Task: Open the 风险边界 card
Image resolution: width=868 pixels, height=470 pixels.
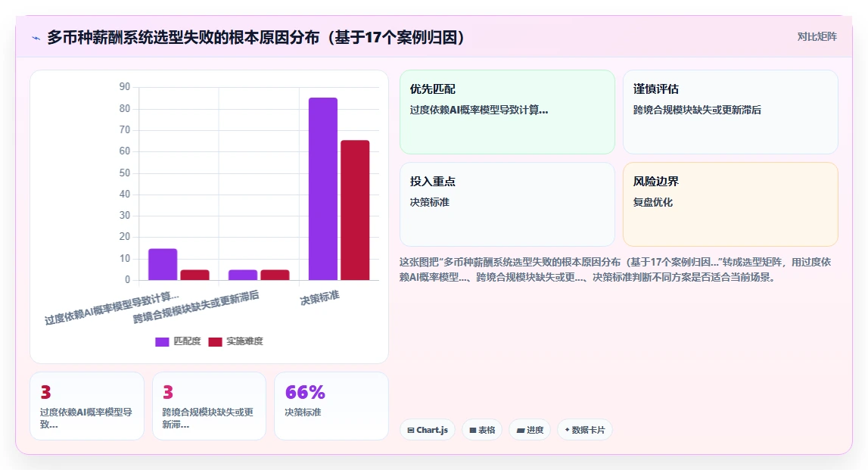Action: pos(730,204)
